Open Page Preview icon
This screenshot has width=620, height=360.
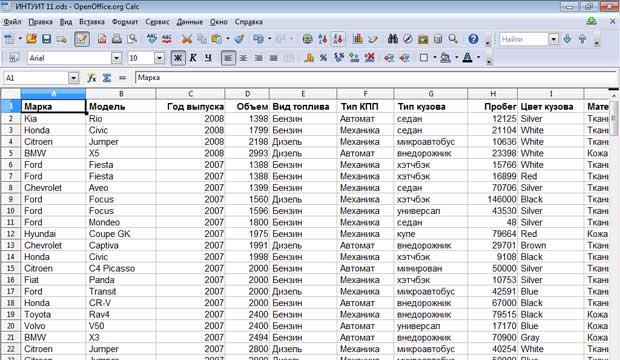tap(132, 39)
